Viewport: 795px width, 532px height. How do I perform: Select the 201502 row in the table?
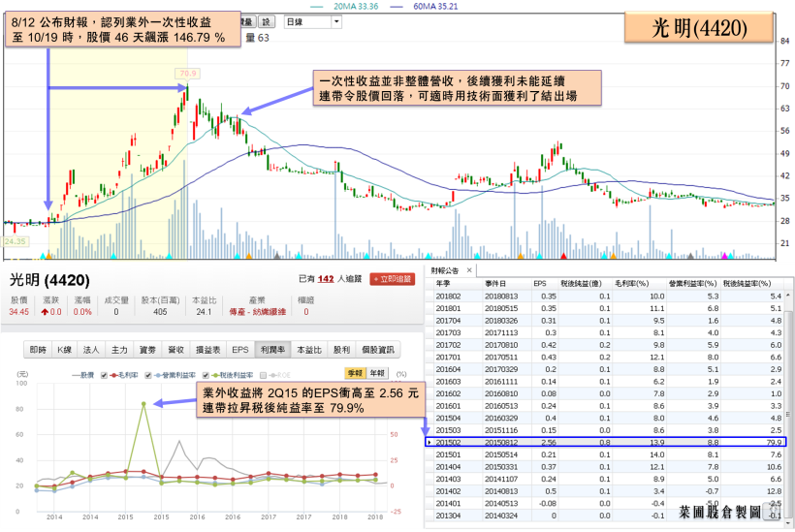604,442
